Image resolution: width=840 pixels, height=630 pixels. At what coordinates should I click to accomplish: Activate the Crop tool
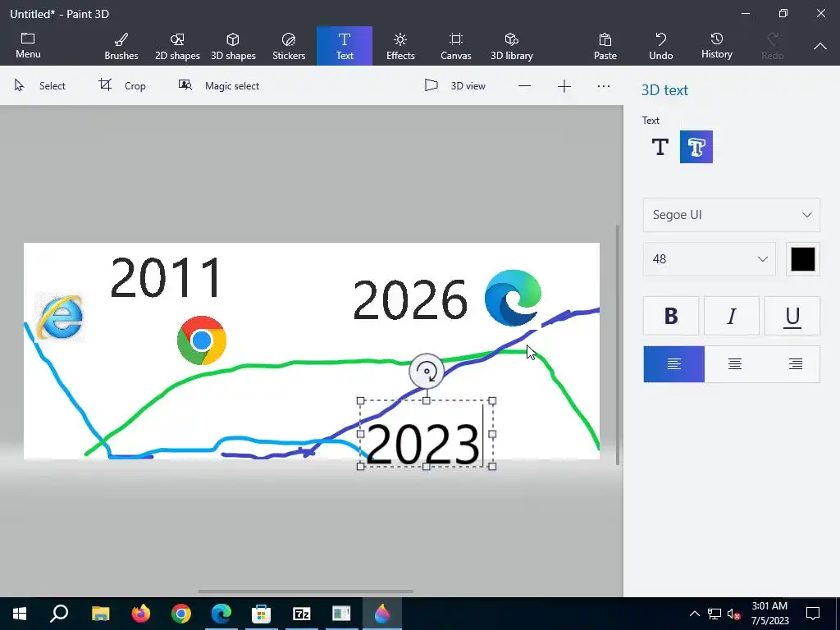tap(122, 85)
